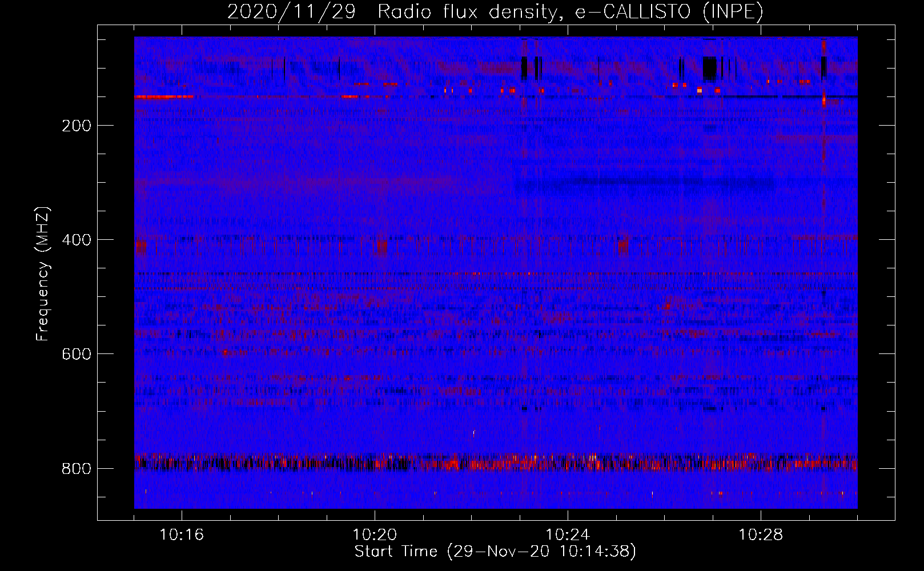The width and height of the screenshot is (924, 571).
Task: Click the 10:28 time tick label
Action: 761,535
